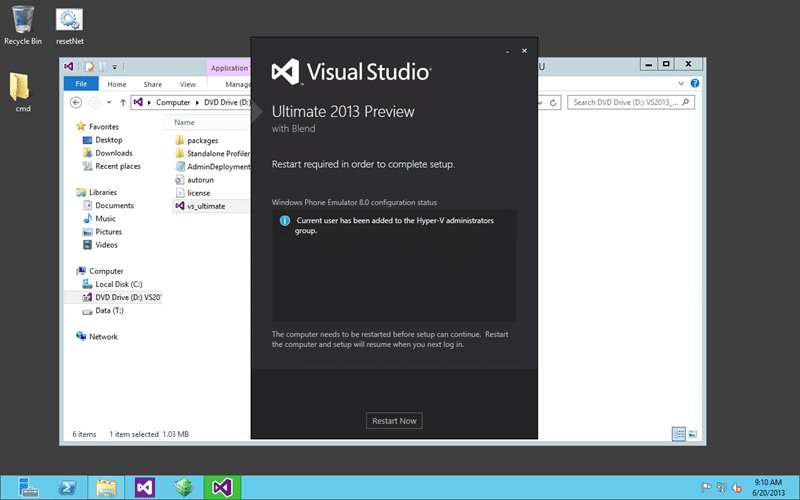Click the Application Tools contextual tab
Image resolution: width=800 pixels, height=500 pixels.
[229, 68]
